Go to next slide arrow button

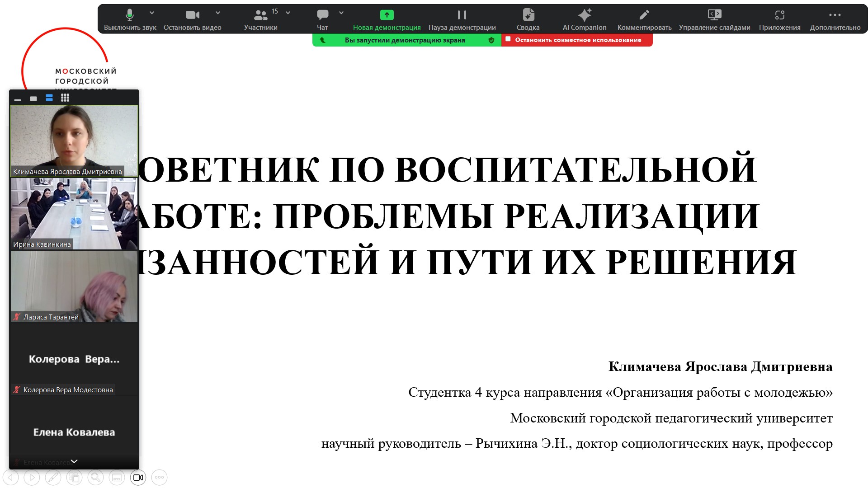coord(32,477)
